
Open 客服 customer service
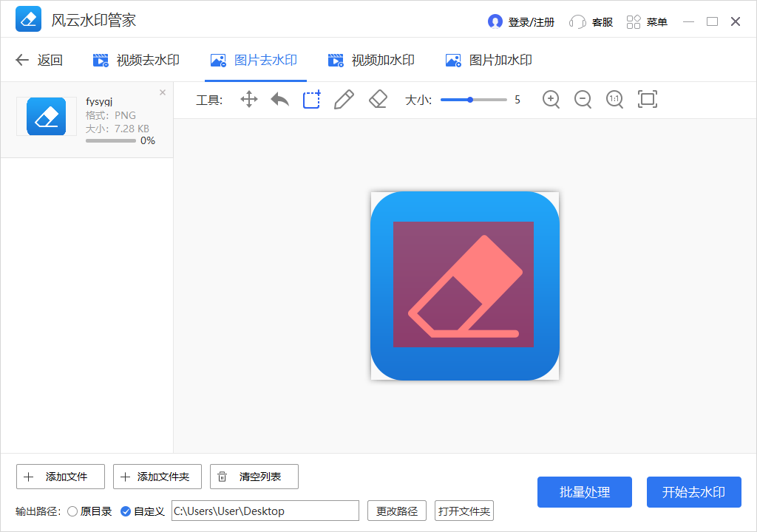click(600, 21)
